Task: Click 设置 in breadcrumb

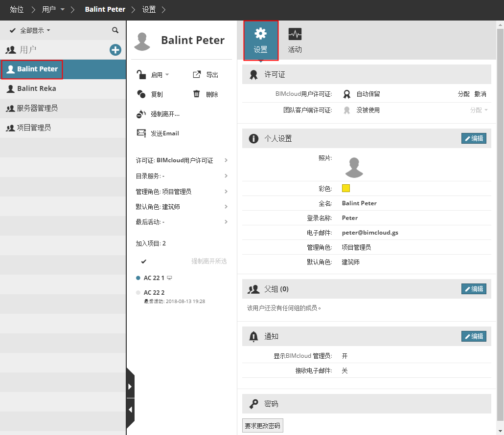Action: (x=149, y=9)
